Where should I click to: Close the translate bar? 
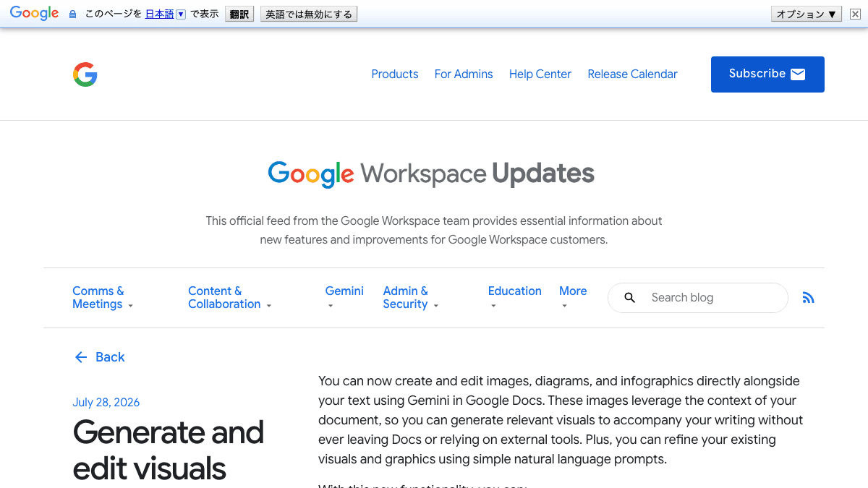(854, 14)
